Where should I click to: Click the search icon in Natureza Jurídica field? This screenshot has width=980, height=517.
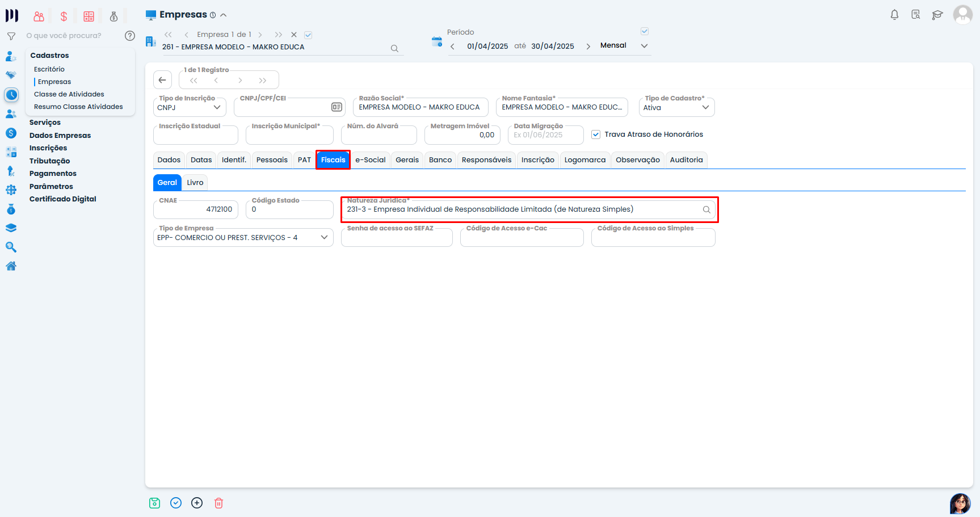(706, 209)
